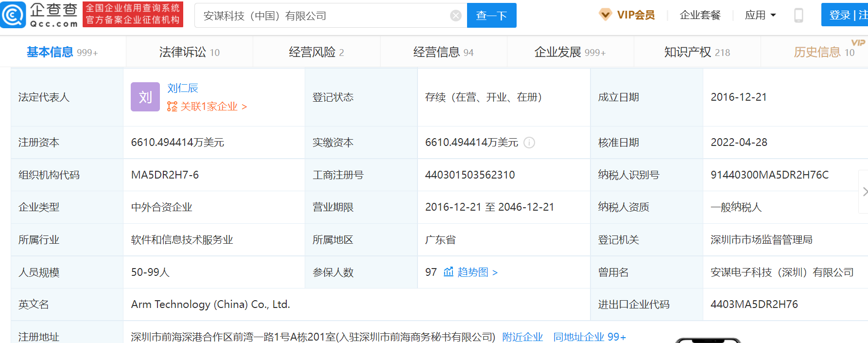Click 核准日期 value 2022-04-28
Screen dimensions: 868x343
739,143
